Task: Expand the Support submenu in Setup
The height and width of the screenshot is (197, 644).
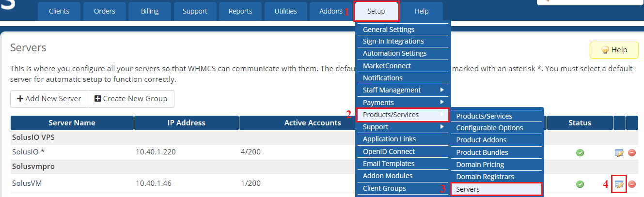Action: [403, 127]
